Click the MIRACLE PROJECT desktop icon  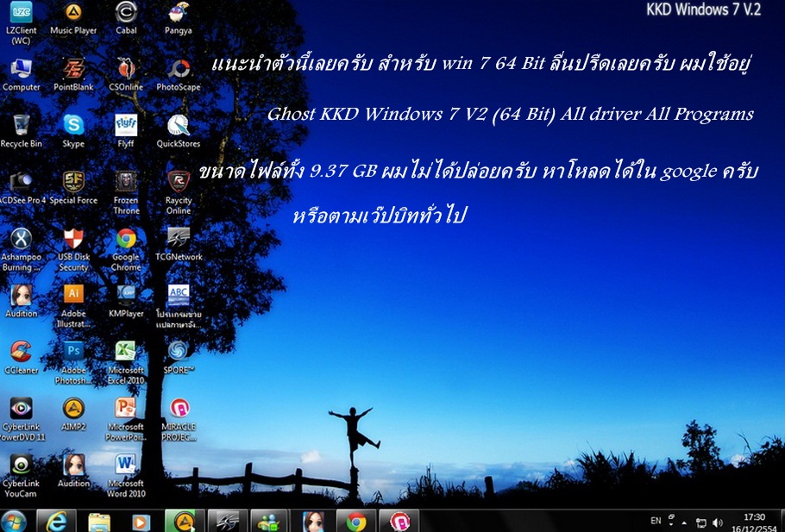(179, 419)
